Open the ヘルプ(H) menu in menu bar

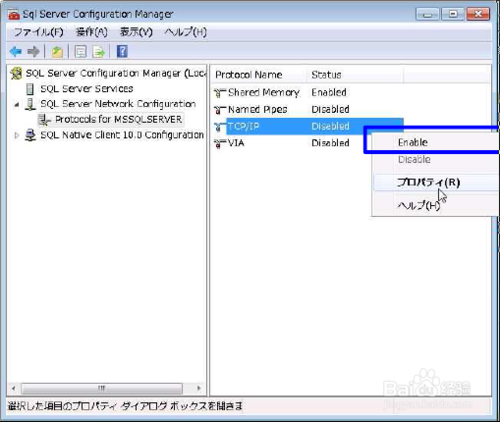point(185,32)
